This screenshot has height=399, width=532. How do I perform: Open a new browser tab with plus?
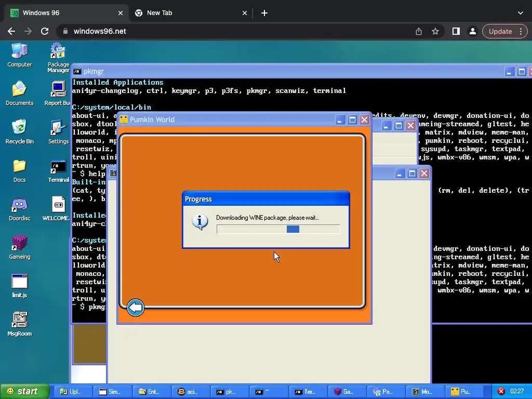pyautogui.click(x=264, y=13)
